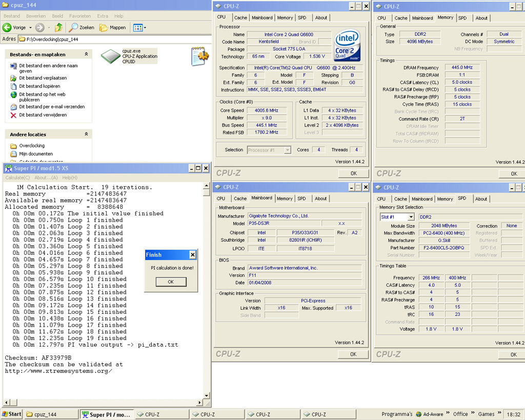Viewport: 525px width, 420px height.
Task: Switch to Memory tab in CPU-Z Mainboard window
Action: pos(285,198)
